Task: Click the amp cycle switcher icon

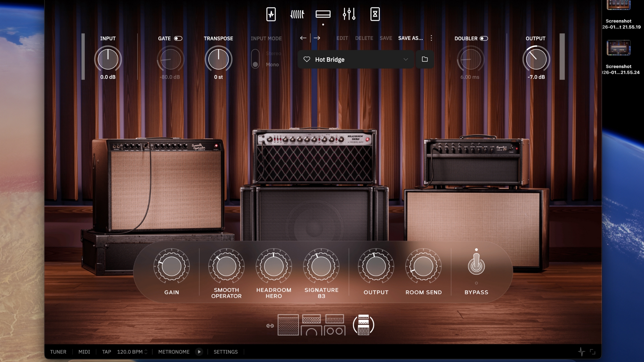Action: click(x=364, y=324)
